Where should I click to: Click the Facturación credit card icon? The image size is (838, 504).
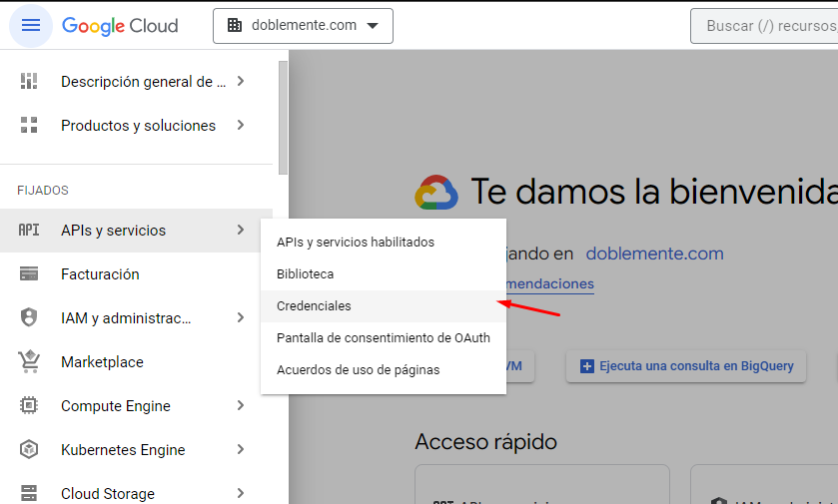click(x=29, y=273)
